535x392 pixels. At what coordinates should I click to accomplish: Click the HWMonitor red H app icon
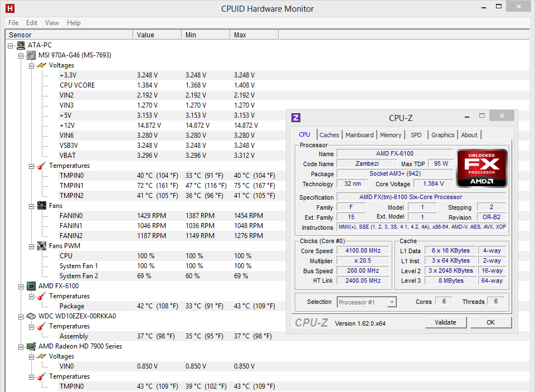10,8
